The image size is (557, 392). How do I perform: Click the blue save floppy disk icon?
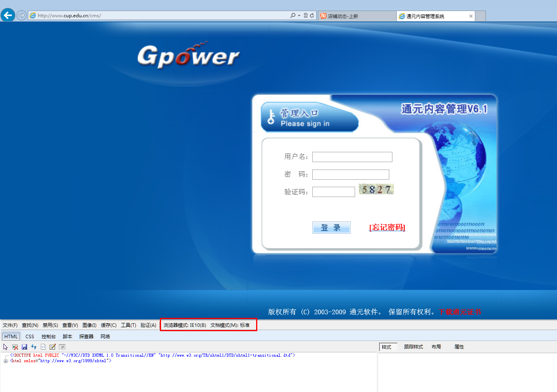[24, 347]
